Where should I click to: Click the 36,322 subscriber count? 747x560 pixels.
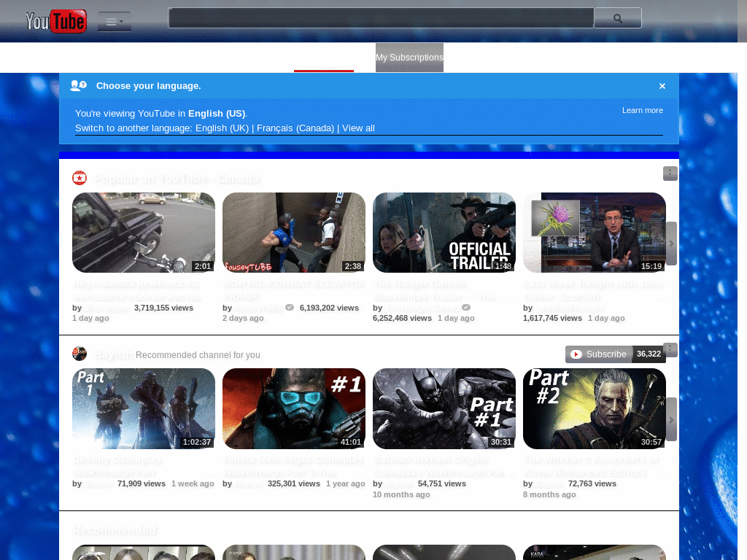[649, 354]
